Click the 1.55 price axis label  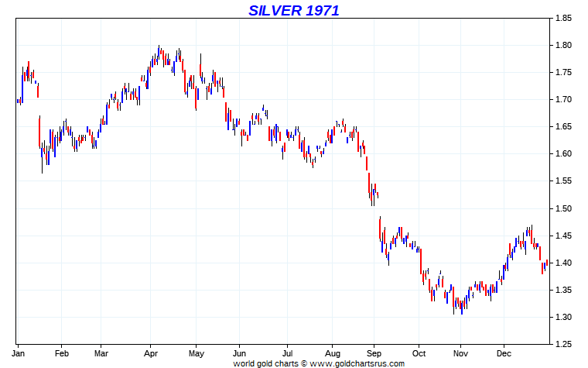(x=563, y=181)
